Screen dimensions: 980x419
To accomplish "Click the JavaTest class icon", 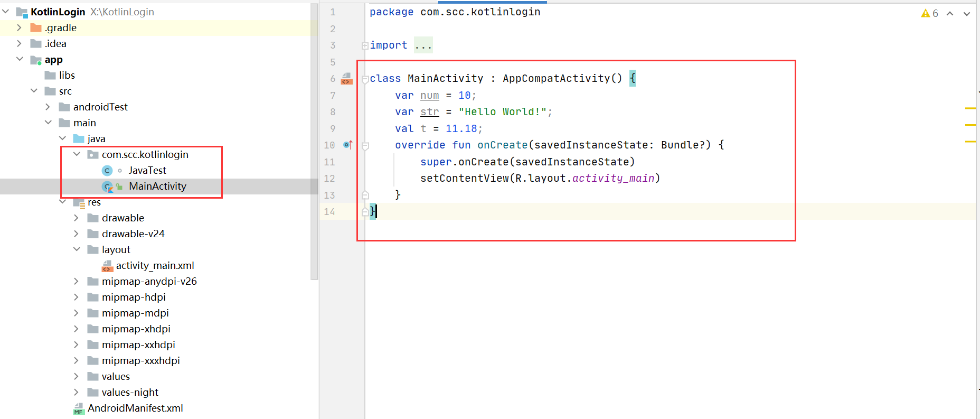I will coord(107,170).
